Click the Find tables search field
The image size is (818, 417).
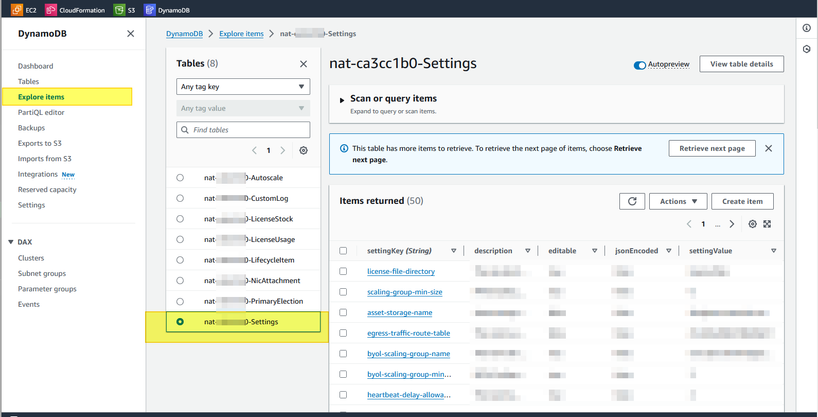click(x=243, y=130)
